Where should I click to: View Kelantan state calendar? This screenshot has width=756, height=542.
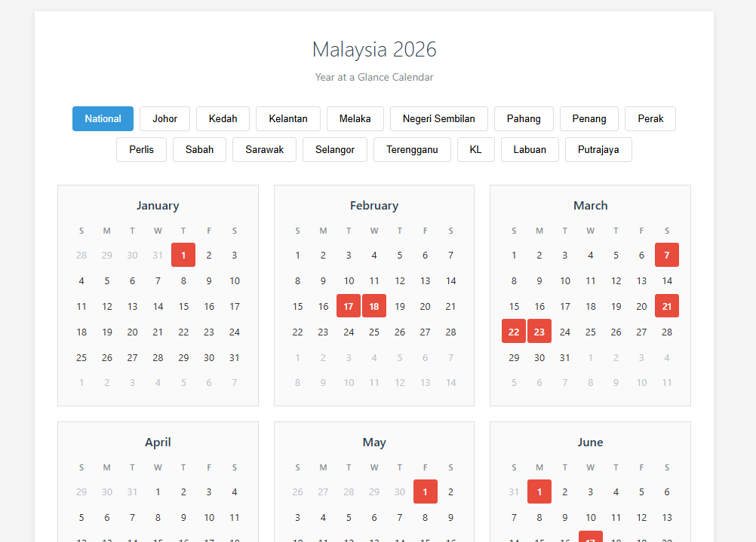287,118
